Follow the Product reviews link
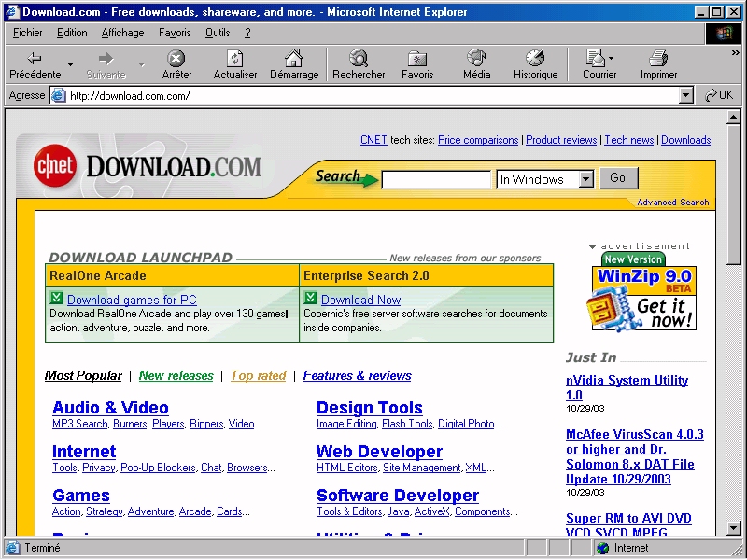Viewport: 747px width, 560px height. [561, 140]
